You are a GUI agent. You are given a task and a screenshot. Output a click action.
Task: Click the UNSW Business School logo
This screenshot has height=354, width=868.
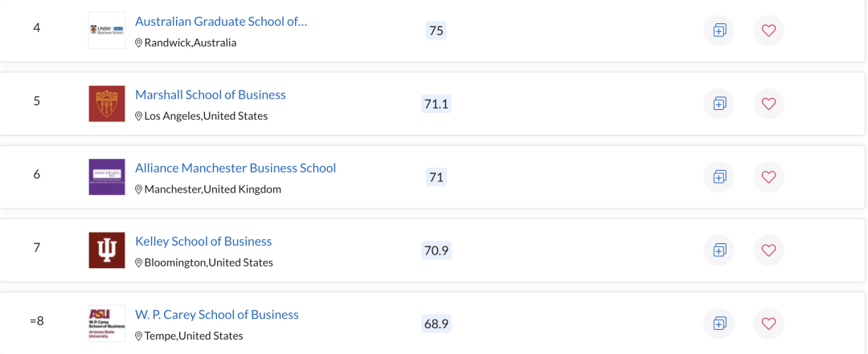click(107, 31)
